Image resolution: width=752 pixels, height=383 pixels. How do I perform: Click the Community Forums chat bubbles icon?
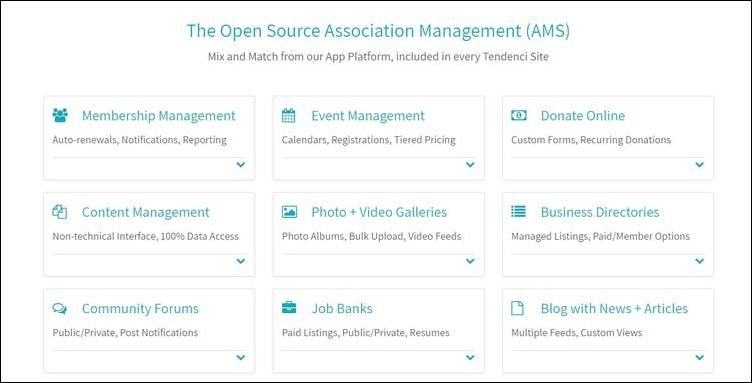pyautogui.click(x=59, y=308)
